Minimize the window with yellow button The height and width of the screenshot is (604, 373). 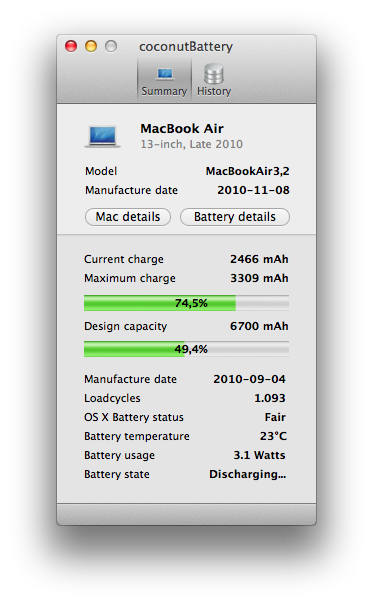point(91,46)
